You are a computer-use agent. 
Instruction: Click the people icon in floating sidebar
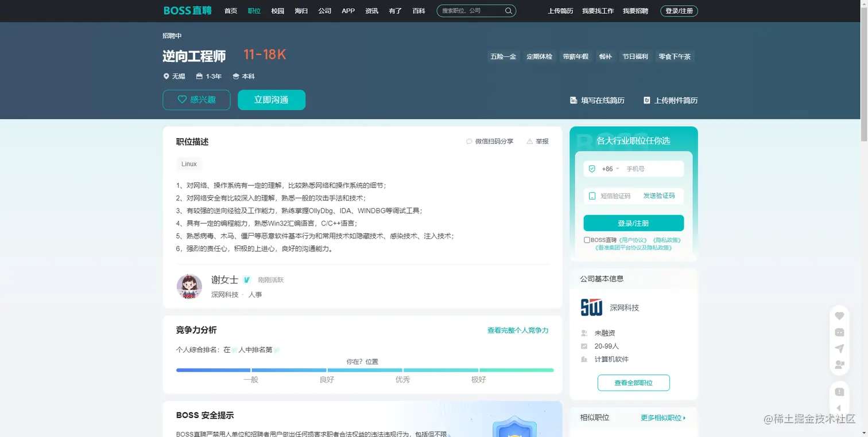[x=839, y=364]
